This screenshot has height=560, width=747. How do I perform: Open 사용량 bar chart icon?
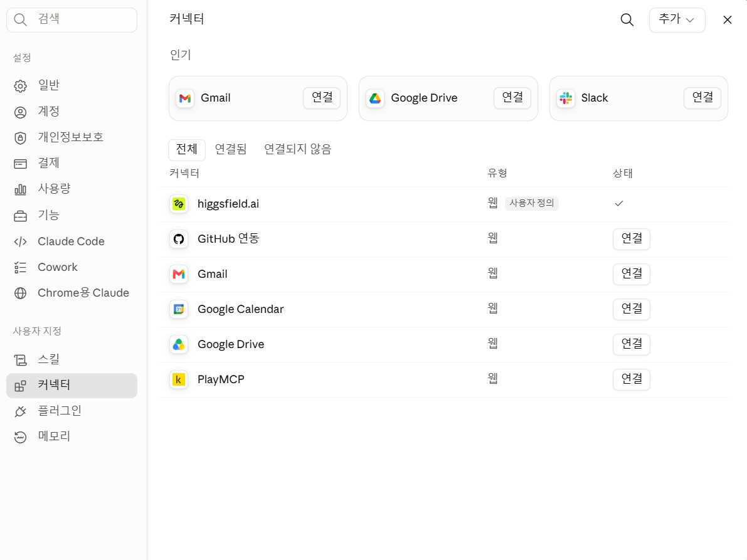[x=21, y=189]
